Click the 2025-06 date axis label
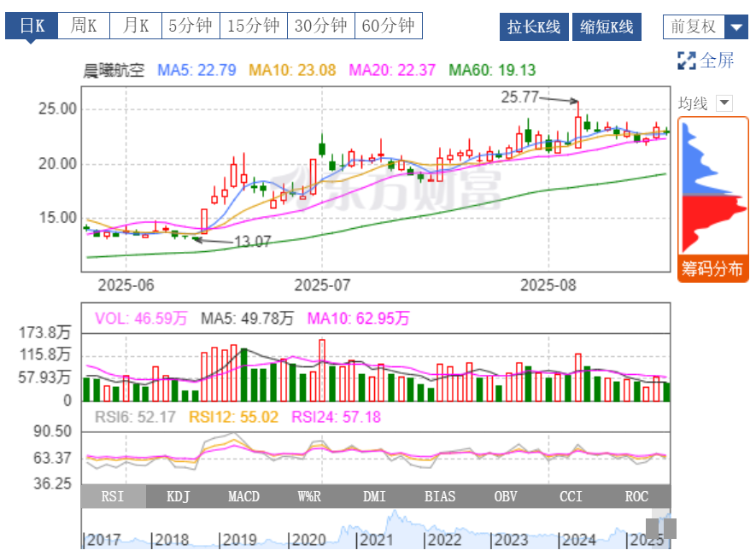This screenshot has width=756, height=556. [x=126, y=285]
